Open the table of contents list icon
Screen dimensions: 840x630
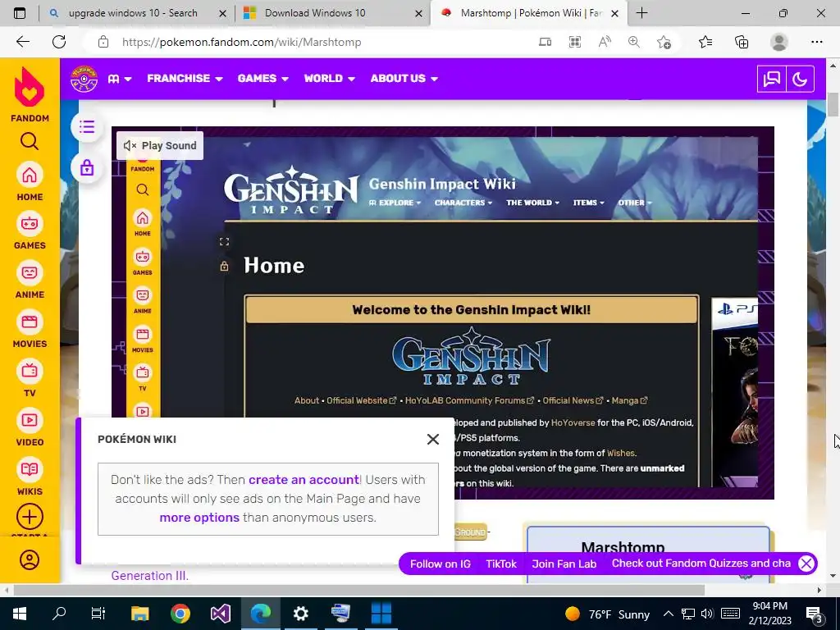[x=87, y=127]
